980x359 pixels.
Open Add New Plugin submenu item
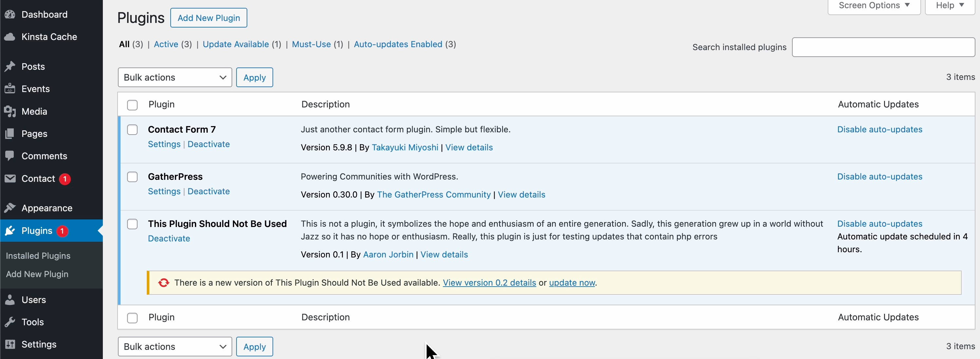click(37, 274)
